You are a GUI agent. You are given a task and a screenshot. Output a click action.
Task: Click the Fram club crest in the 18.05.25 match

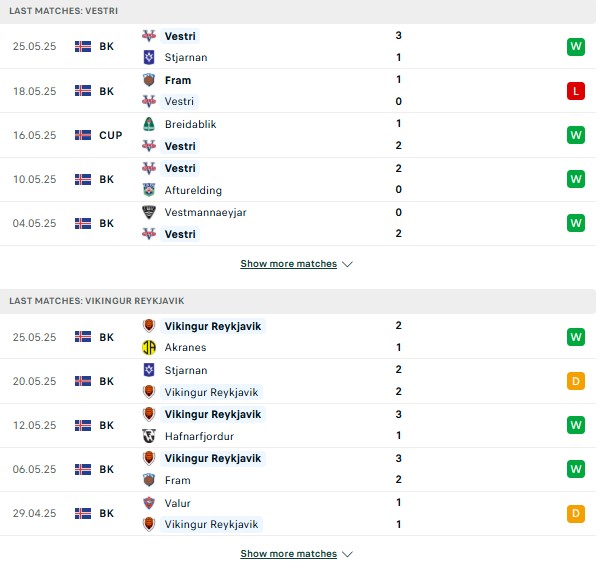pos(149,80)
